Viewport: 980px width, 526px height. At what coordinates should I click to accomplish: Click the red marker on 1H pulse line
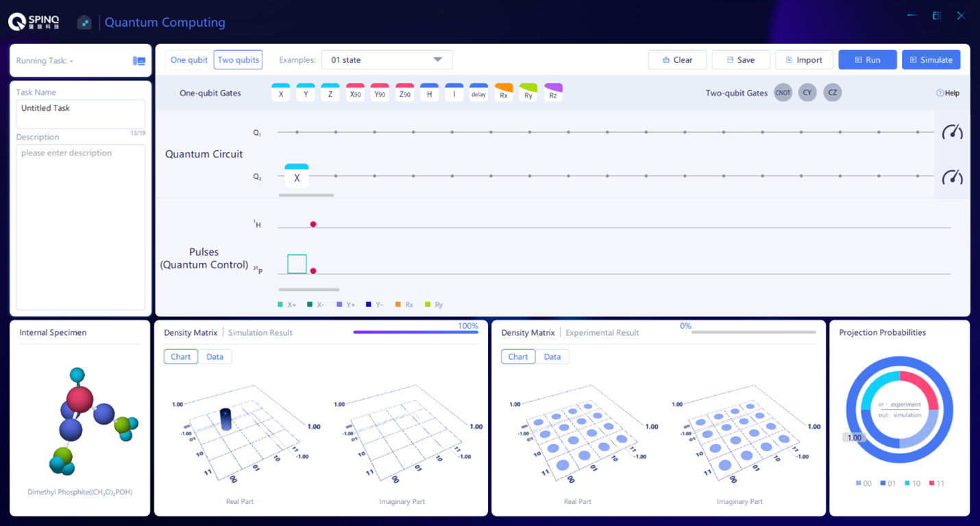[x=313, y=225]
